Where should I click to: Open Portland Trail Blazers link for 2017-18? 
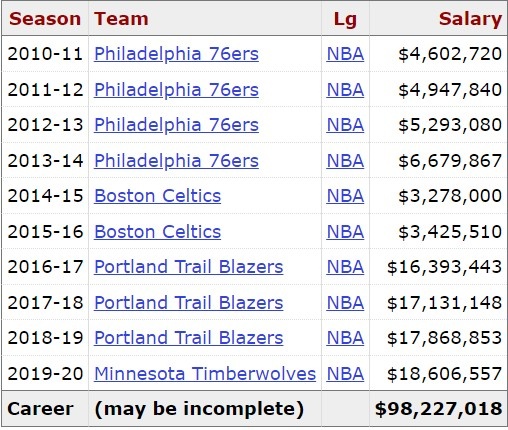tap(189, 303)
